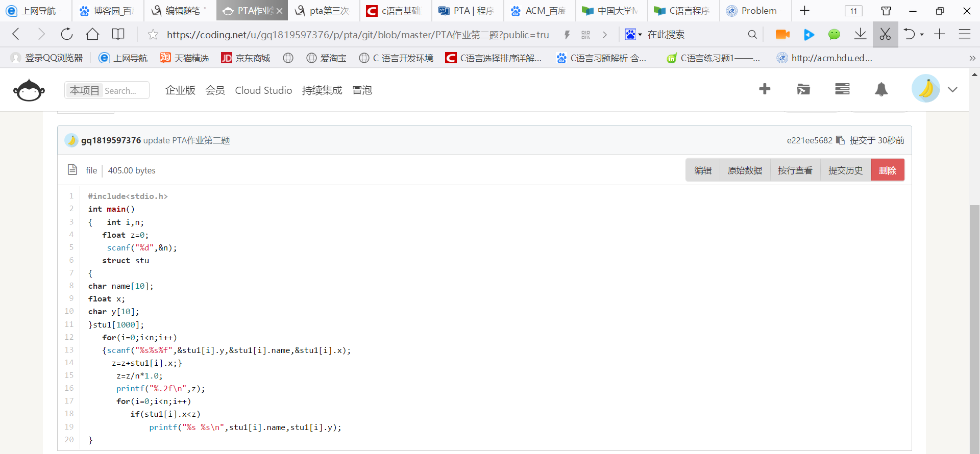Switch to the ACM_百度 tab

pos(540,11)
